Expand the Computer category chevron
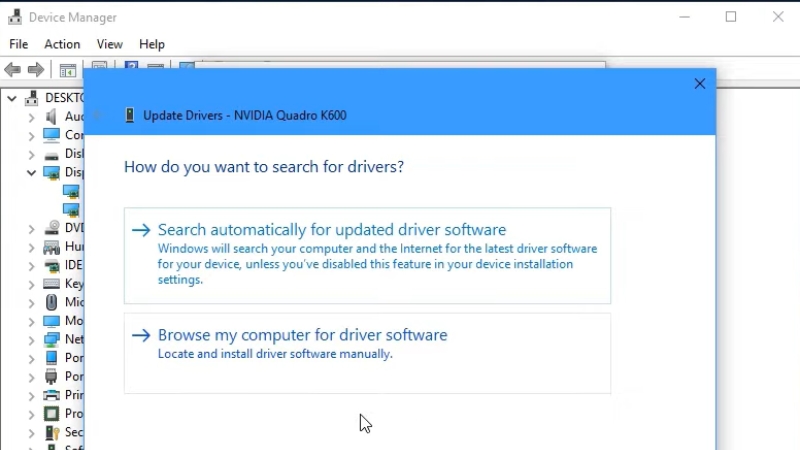Image resolution: width=800 pixels, height=450 pixels. pos(31,136)
